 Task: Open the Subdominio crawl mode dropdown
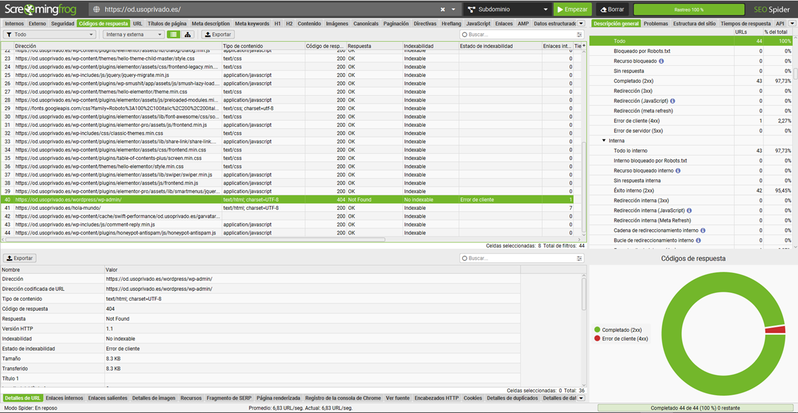click(506, 9)
